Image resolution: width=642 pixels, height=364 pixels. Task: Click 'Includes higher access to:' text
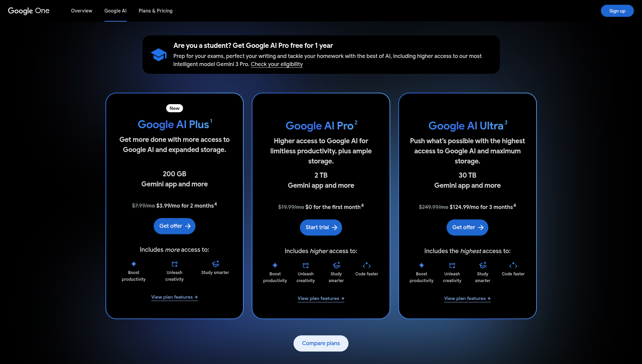tap(321, 251)
